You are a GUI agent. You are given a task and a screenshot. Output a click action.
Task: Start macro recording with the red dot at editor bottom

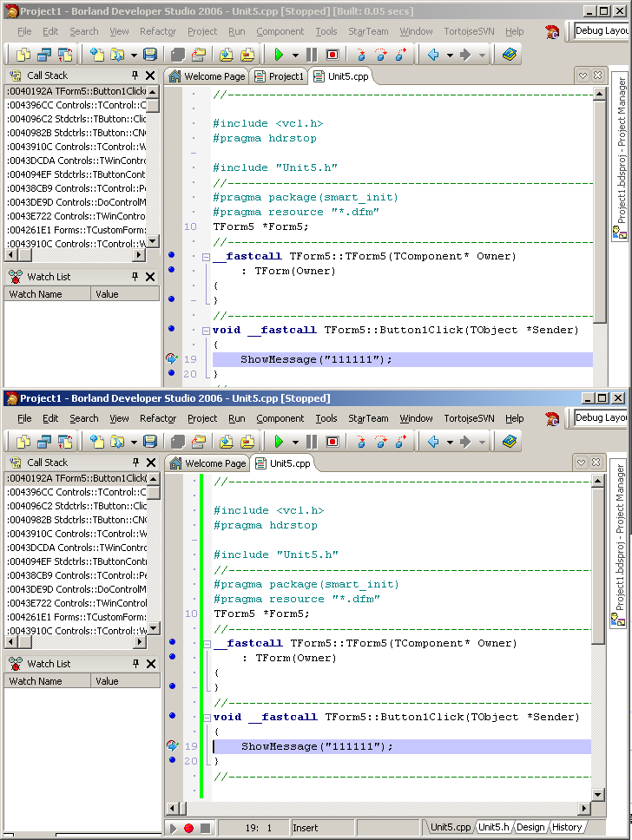(188, 829)
